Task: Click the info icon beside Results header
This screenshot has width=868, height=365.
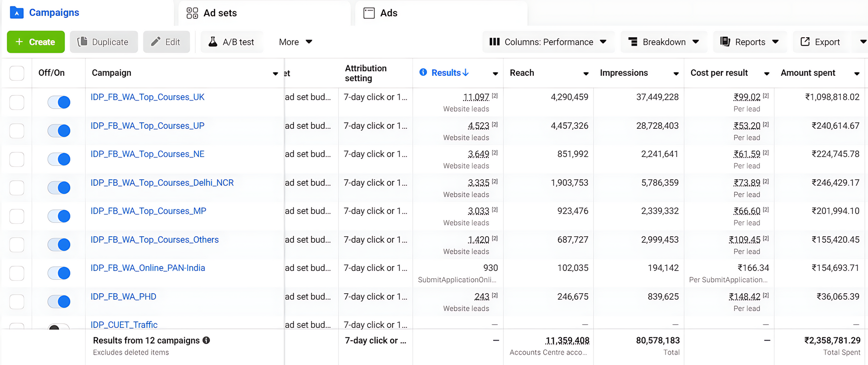Action: click(x=423, y=72)
